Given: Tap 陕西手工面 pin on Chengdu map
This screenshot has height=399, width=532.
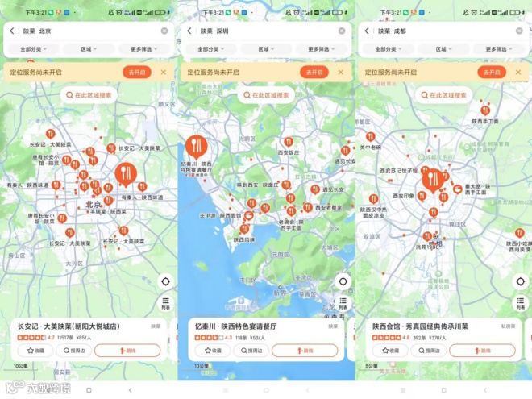Looking at the screenshot, I should coord(485,110).
